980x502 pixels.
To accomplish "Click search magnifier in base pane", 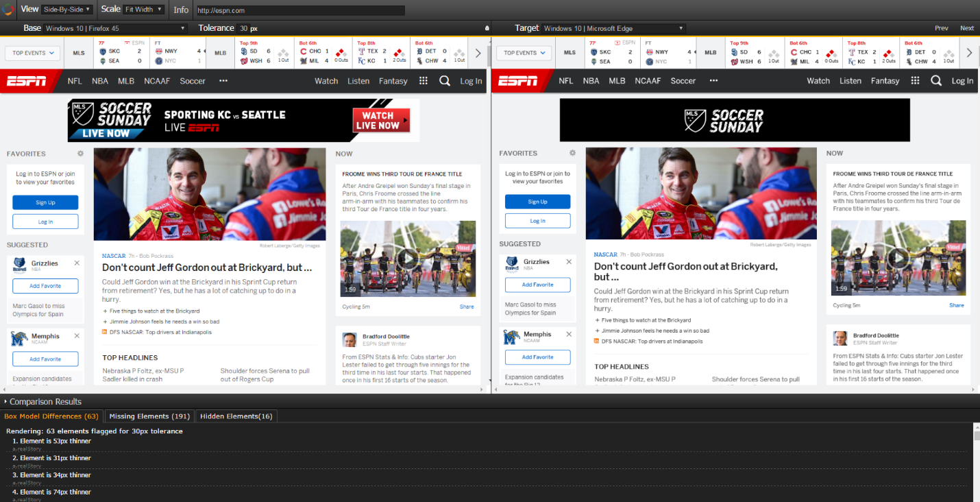I will pos(445,81).
